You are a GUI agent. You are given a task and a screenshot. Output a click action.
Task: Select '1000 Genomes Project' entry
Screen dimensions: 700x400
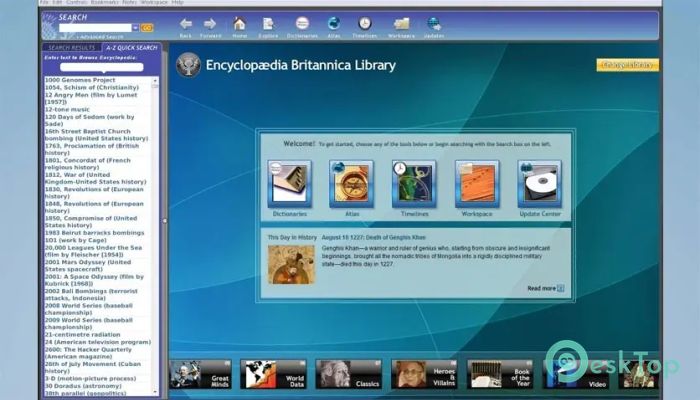(80, 80)
